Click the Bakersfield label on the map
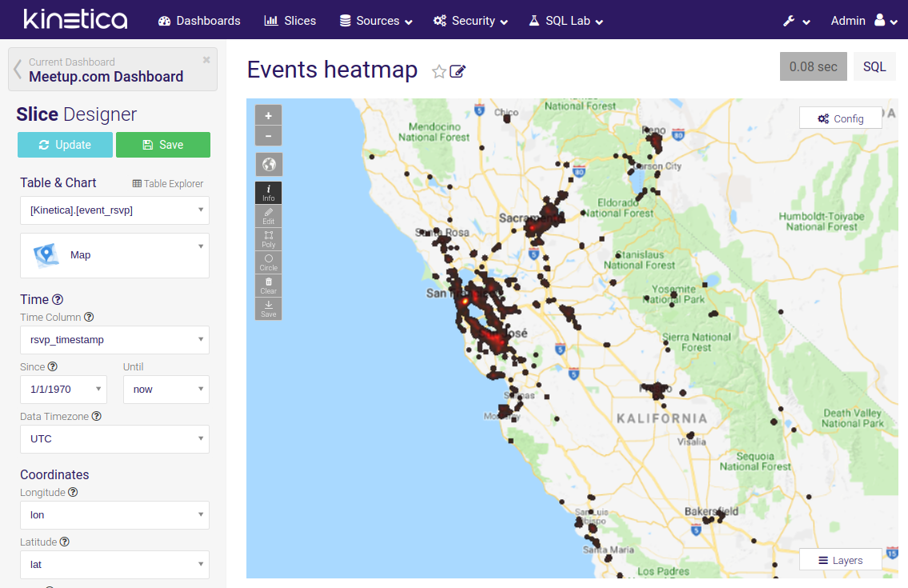The width and height of the screenshot is (908, 588). click(711, 511)
